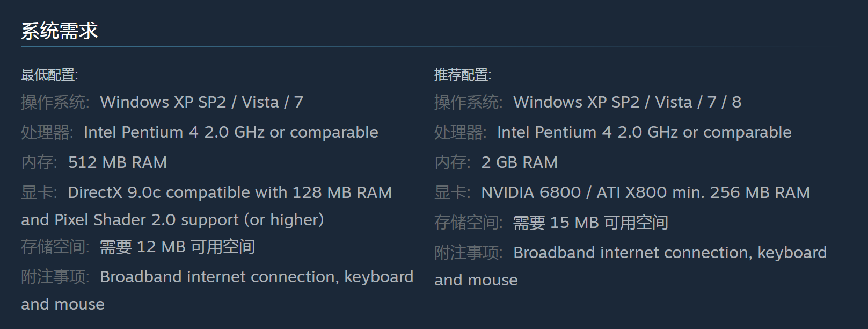Click the recommended 处理器 Intel Pentium 4 text
The image size is (868, 329).
click(644, 132)
